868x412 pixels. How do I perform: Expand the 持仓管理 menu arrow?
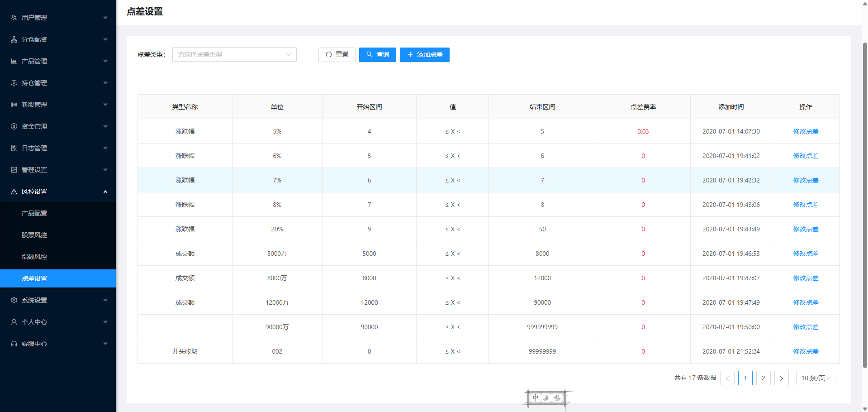click(x=105, y=83)
